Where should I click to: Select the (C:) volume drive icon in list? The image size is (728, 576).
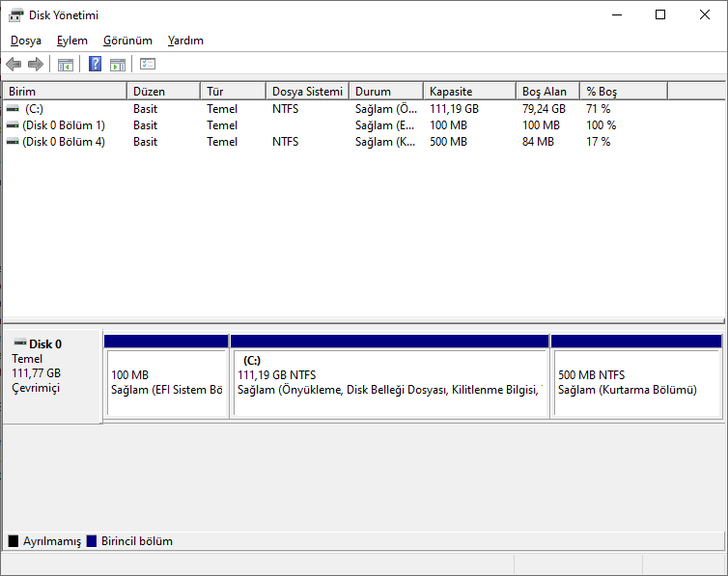(13, 109)
